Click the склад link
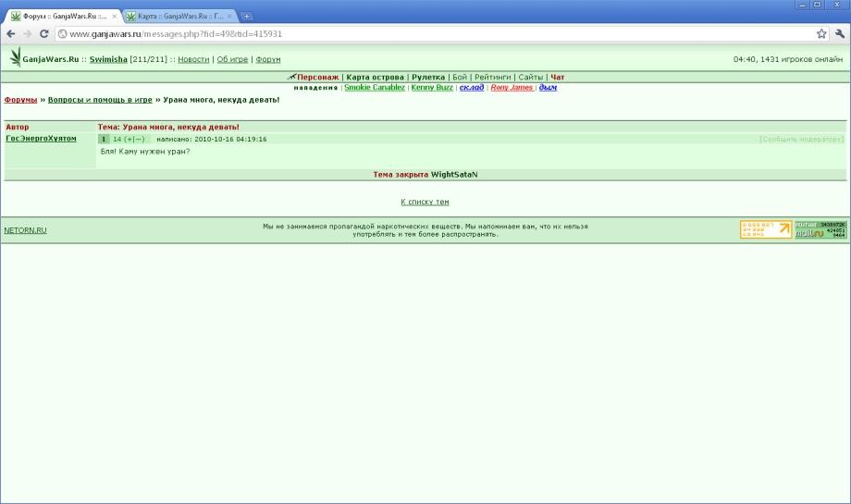Image resolution: width=851 pixels, height=504 pixels. (472, 87)
